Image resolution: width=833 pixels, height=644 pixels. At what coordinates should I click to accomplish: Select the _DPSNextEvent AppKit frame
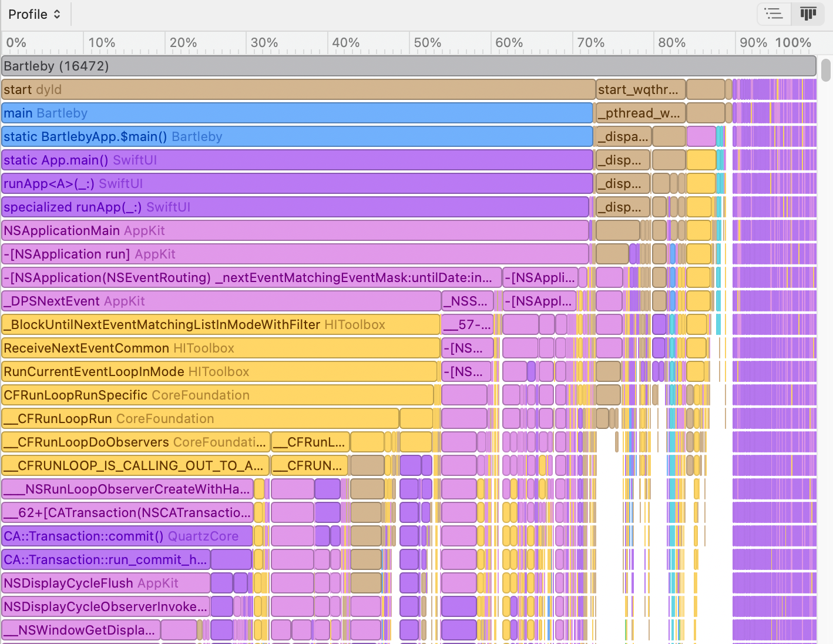[x=221, y=301]
